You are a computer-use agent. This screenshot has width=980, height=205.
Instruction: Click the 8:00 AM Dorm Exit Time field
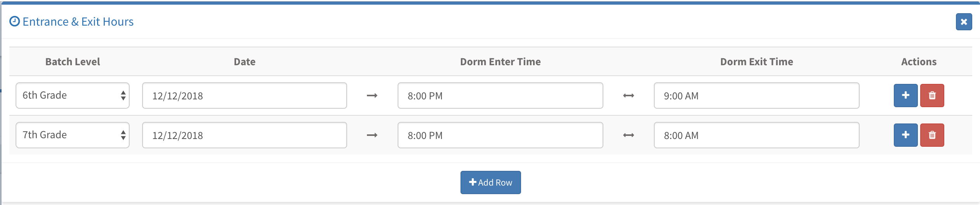pos(757,135)
